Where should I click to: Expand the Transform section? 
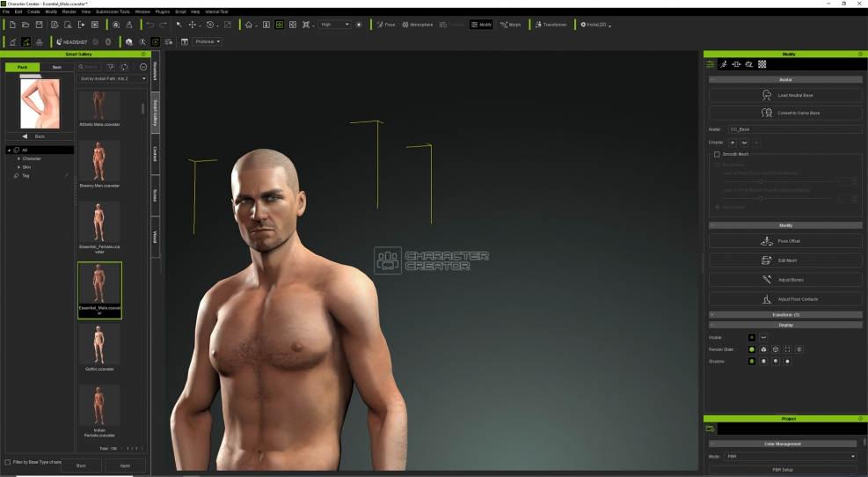(x=784, y=314)
